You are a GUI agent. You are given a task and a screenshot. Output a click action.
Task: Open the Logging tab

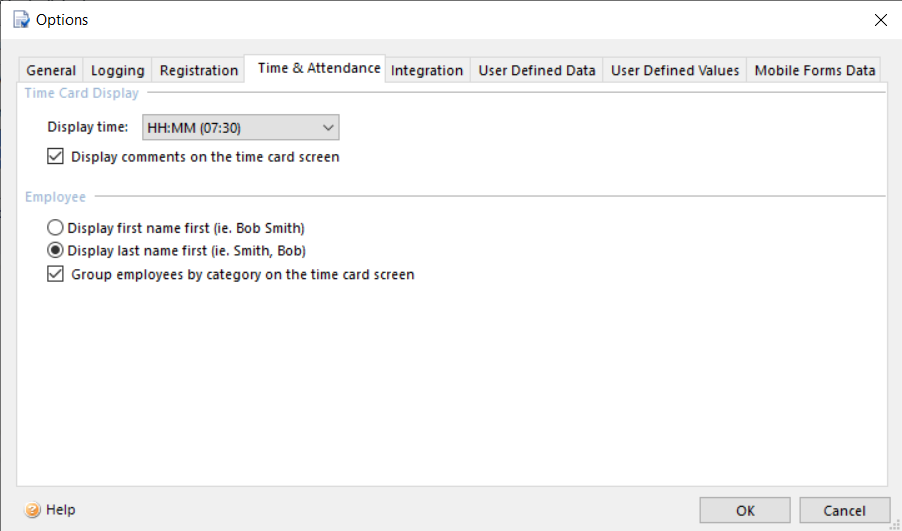click(x=118, y=70)
